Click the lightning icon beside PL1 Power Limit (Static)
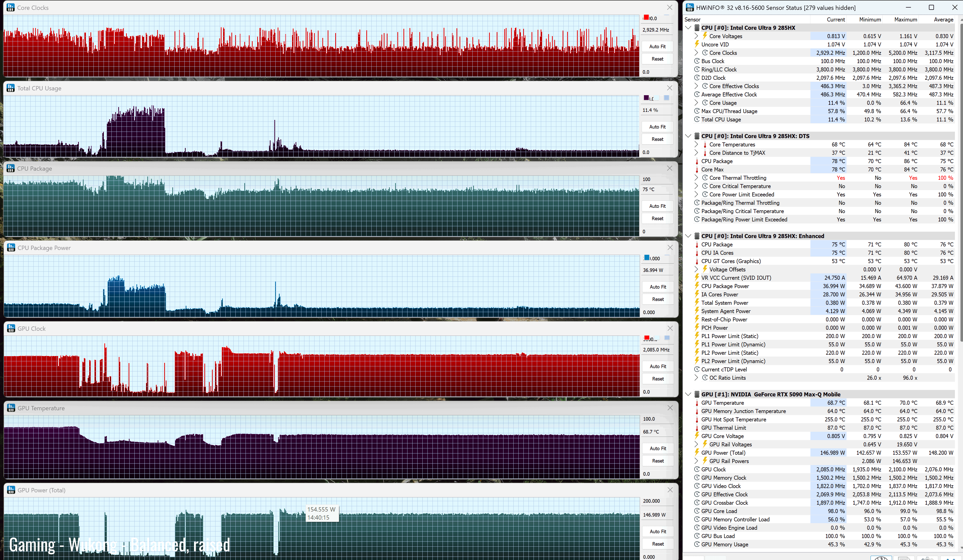This screenshot has width=963, height=560. click(697, 336)
